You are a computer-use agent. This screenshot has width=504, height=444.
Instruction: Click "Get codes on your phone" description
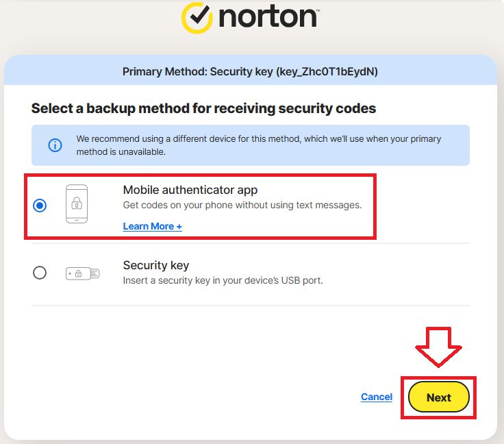(x=242, y=205)
